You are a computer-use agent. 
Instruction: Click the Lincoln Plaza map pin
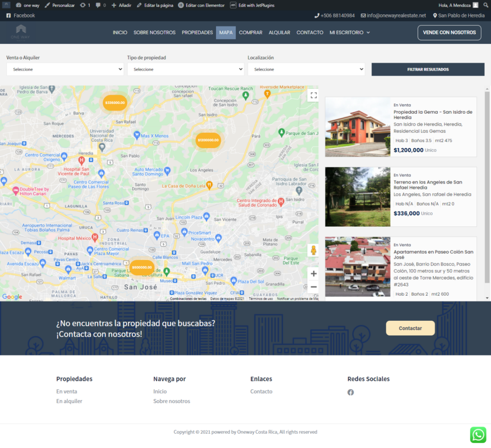click(x=206, y=216)
